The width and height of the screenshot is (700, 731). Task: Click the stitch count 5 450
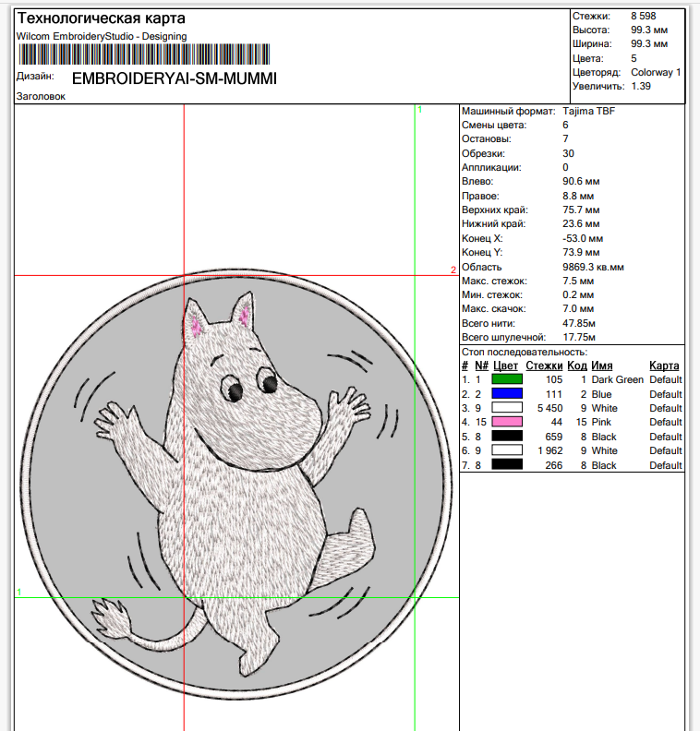click(x=549, y=408)
